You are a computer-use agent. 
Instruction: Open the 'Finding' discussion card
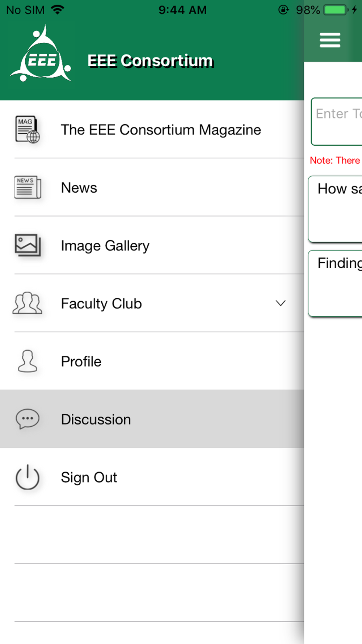335,283
